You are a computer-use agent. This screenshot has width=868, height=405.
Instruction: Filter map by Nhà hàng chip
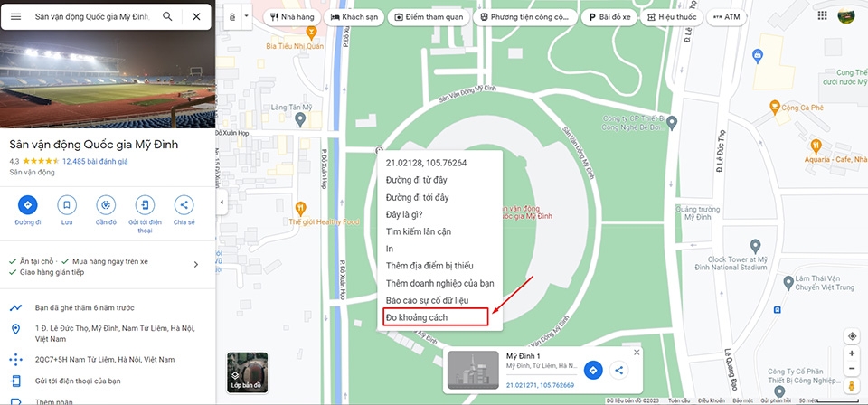click(x=292, y=17)
